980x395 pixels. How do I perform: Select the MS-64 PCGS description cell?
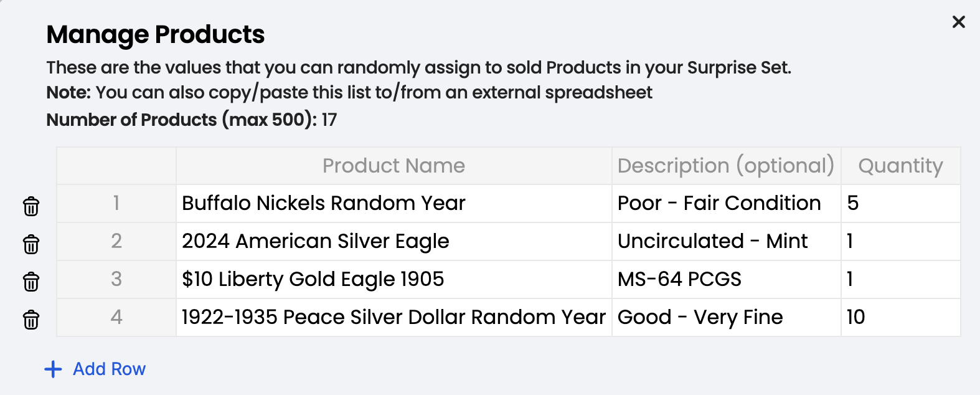click(727, 280)
